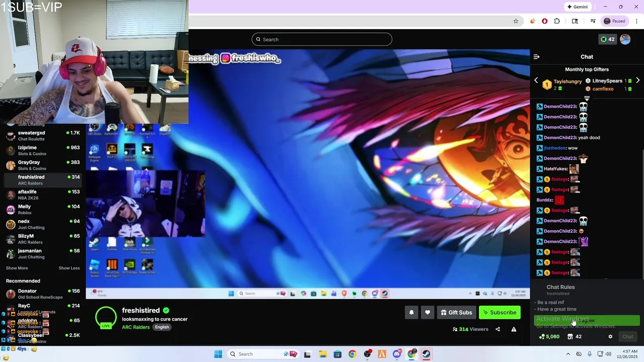Image resolution: width=644 pixels, height=362 pixels.
Task: Open Microsoft Store from taskbar
Action: tap(337, 354)
